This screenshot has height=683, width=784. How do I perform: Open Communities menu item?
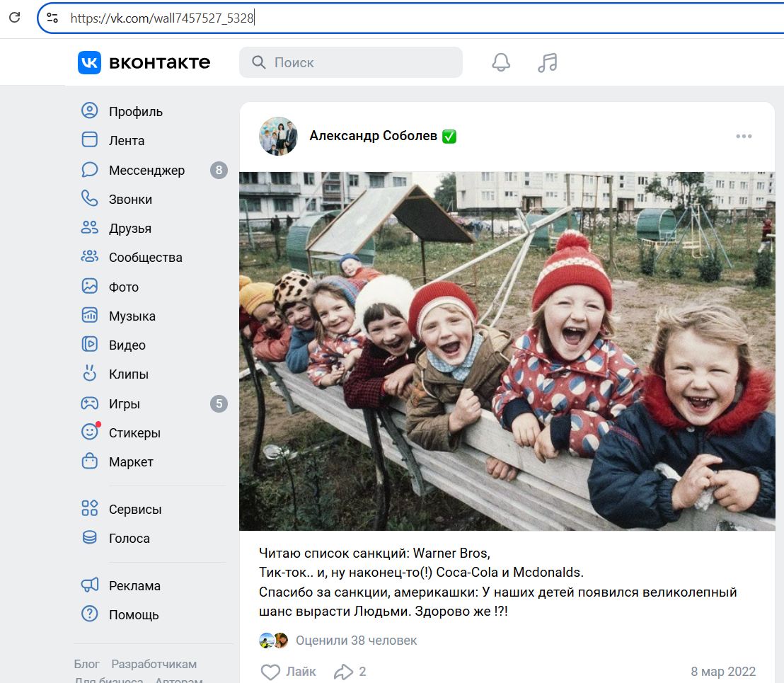point(145,258)
